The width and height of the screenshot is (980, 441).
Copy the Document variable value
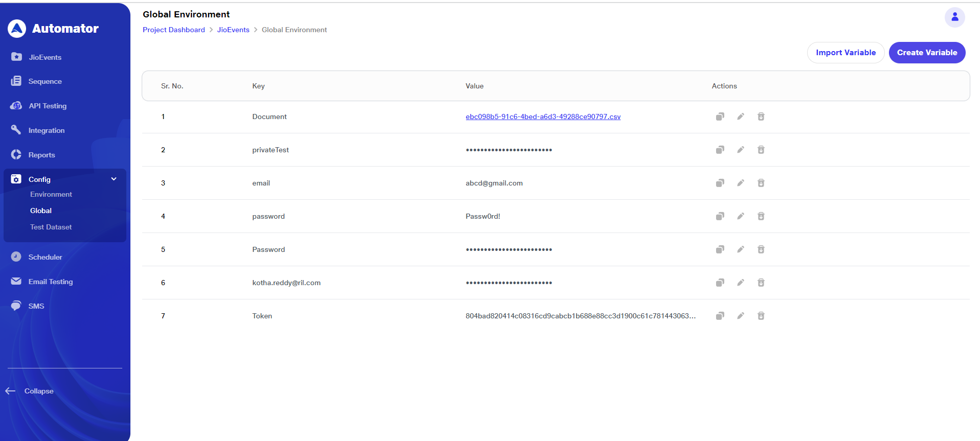(x=720, y=117)
